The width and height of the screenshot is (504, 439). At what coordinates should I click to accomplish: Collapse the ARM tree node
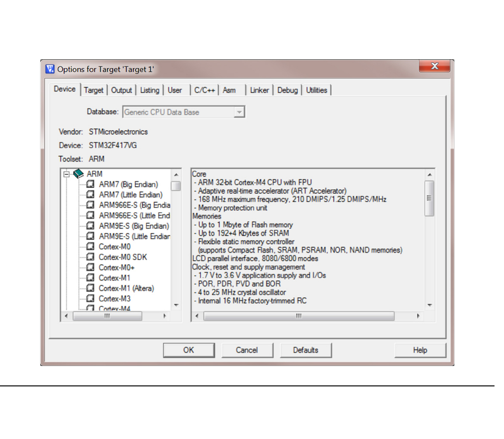click(66, 174)
